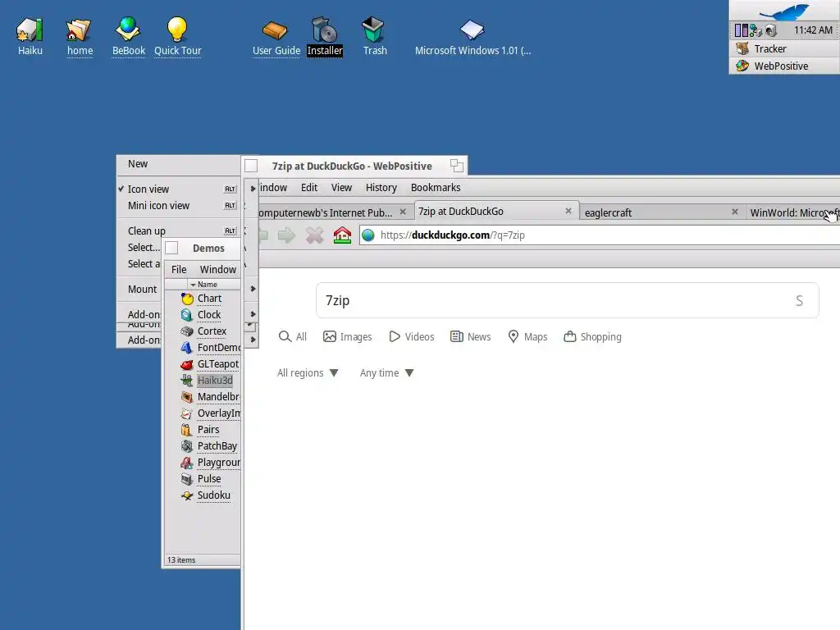Open Window menu in Demos window
This screenshot has width=840, height=630.
tap(218, 269)
